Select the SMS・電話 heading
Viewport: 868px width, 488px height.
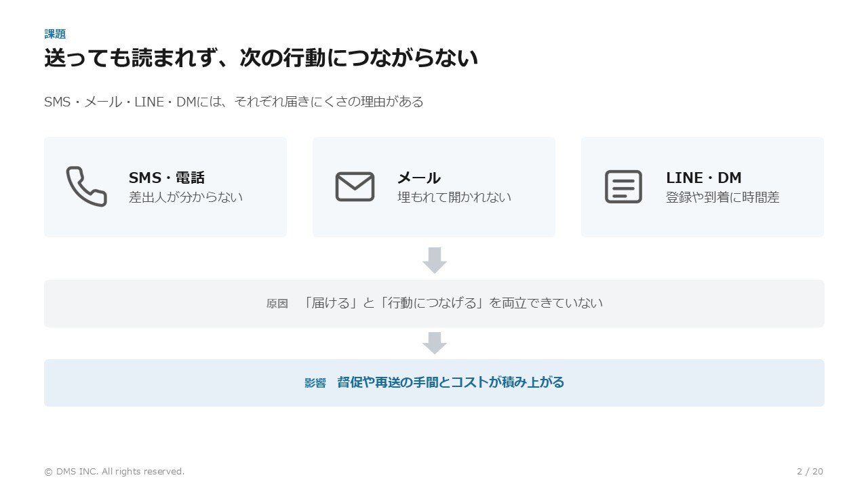pyautogui.click(x=167, y=178)
